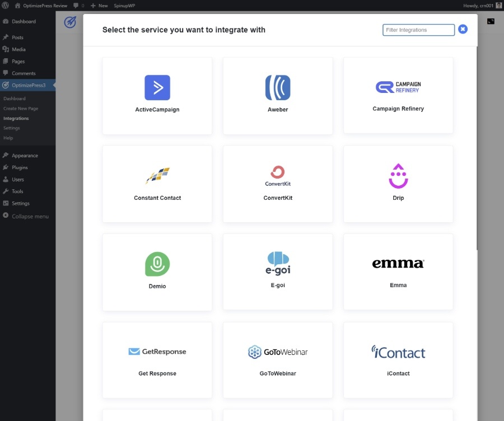Open Create New Page submenu item
Screen dimensions: 504x421
[21, 109]
